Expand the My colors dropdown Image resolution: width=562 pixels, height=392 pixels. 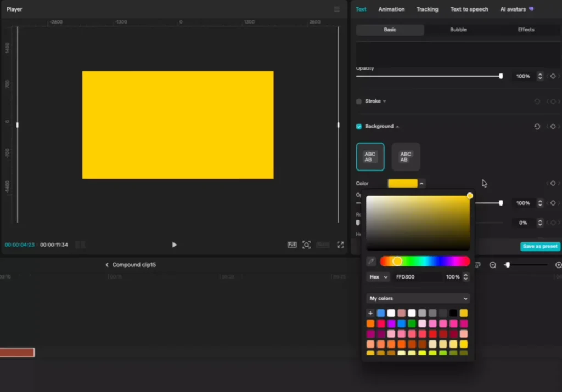pos(418,299)
